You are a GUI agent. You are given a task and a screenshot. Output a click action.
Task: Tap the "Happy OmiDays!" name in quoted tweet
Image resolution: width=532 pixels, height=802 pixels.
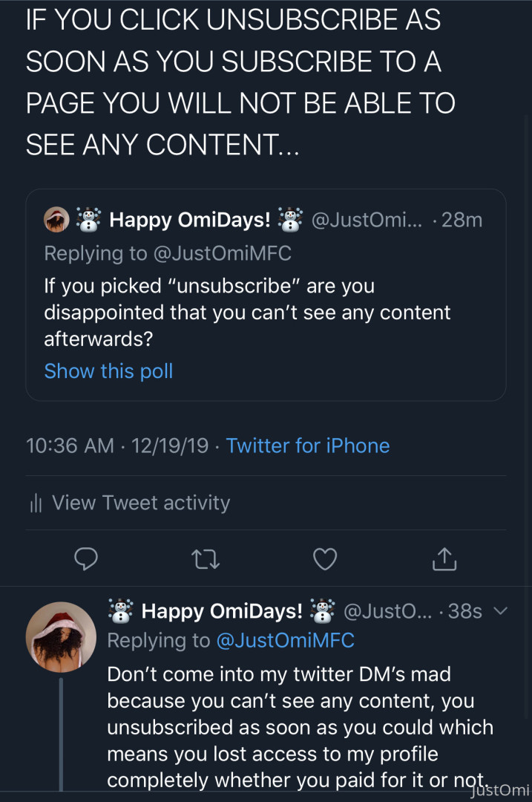click(x=189, y=220)
